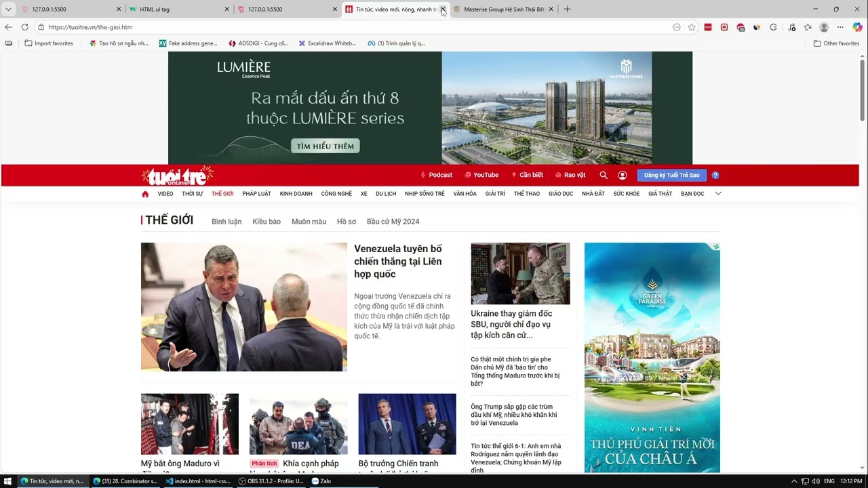
Task: Reload the page with the refresh icon
Action: [24, 27]
